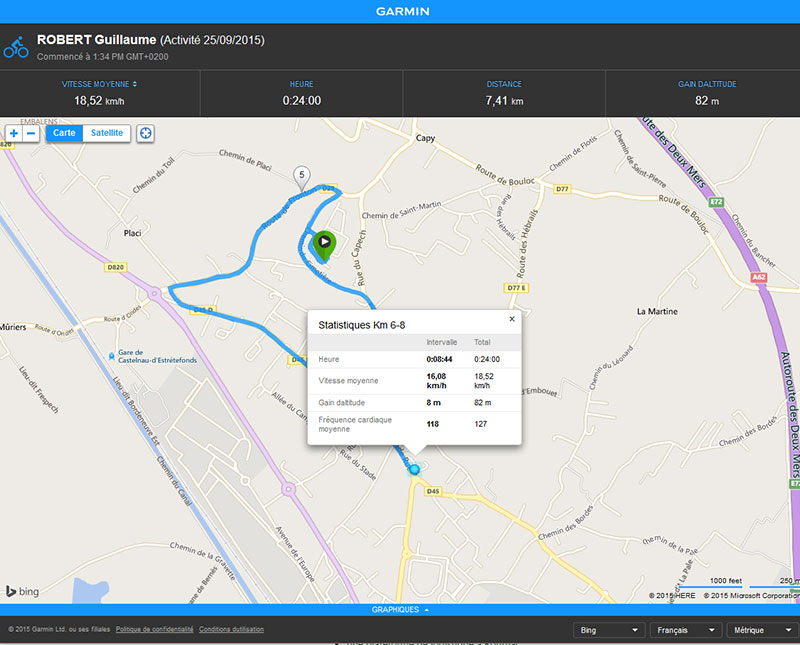This screenshot has height=645, width=800.
Task: Click interval average speed 16,08 km/h
Action: (x=436, y=381)
